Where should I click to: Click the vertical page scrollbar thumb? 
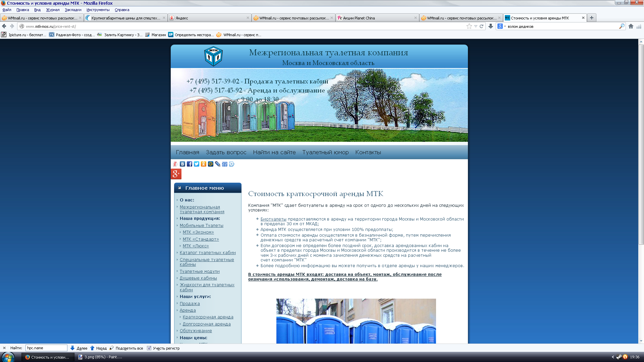pos(641,144)
